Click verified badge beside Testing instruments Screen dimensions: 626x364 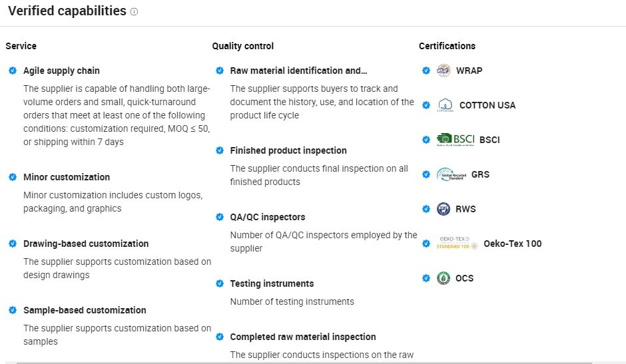pos(220,283)
